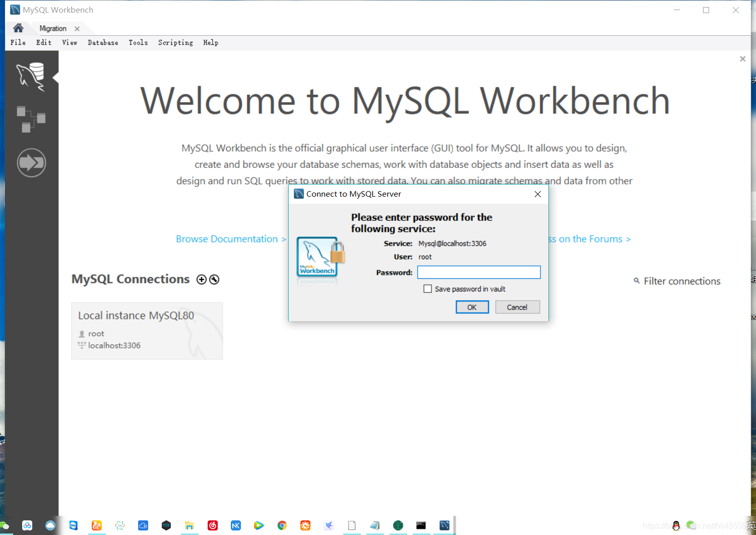Dismiss the welcome panel with its X
Image resolution: width=756 pixels, height=535 pixels.
pos(742,59)
